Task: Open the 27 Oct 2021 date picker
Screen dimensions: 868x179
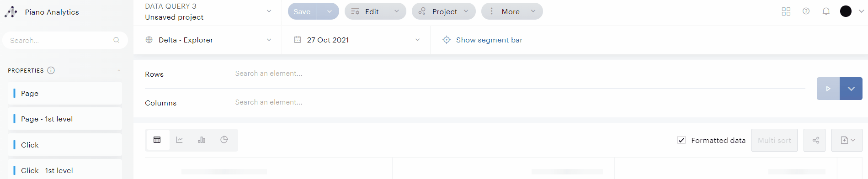Action: [357, 40]
